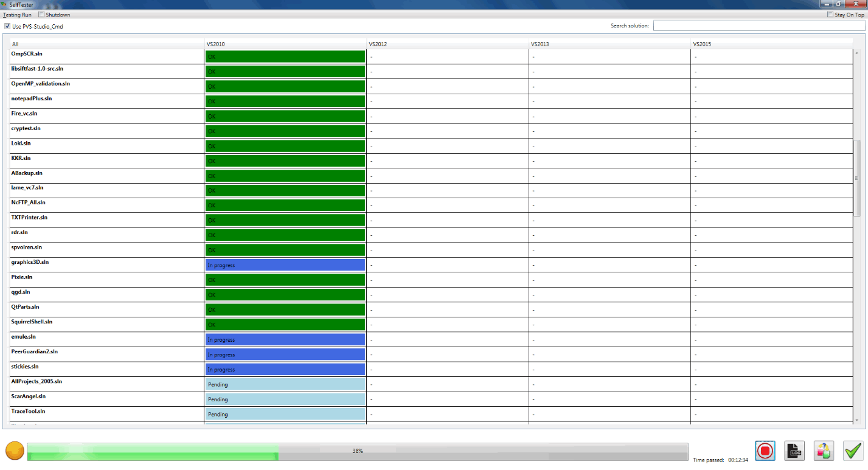The height and width of the screenshot is (470, 868).
Task: Select SquirrelShell.sln
Action: (x=431, y=325)
